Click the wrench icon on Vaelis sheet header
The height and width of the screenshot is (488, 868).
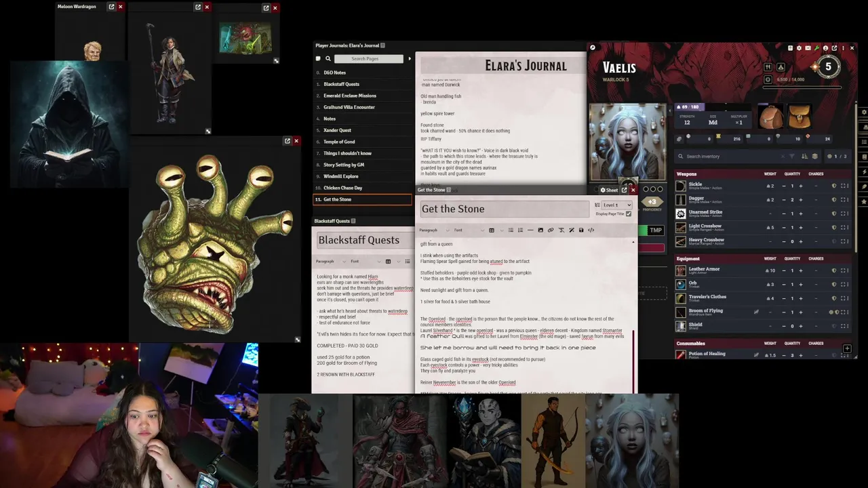click(816, 48)
